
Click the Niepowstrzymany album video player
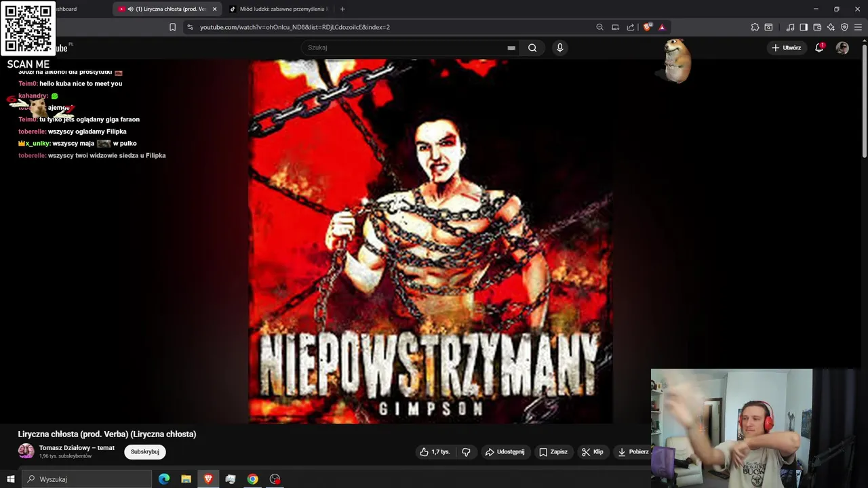(431, 241)
